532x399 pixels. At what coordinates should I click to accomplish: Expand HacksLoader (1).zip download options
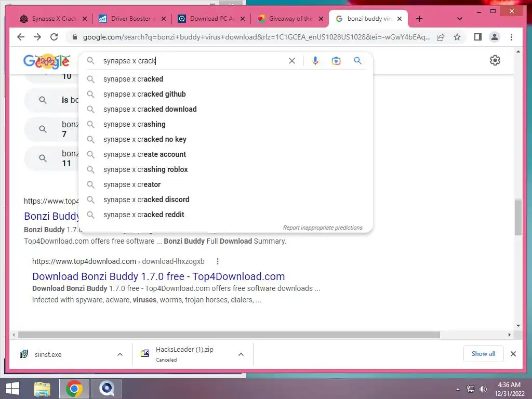241,354
